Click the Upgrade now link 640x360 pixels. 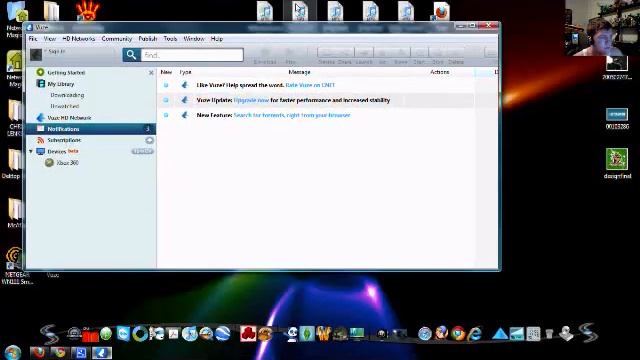(x=251, y=100)
